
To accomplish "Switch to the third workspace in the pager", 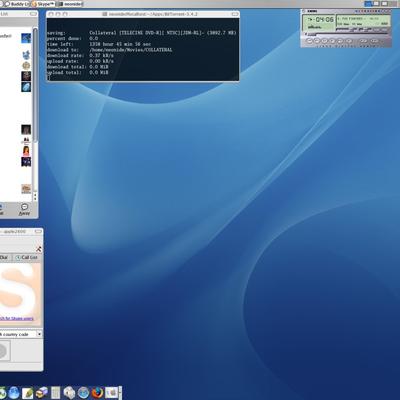I will (384, 4).
